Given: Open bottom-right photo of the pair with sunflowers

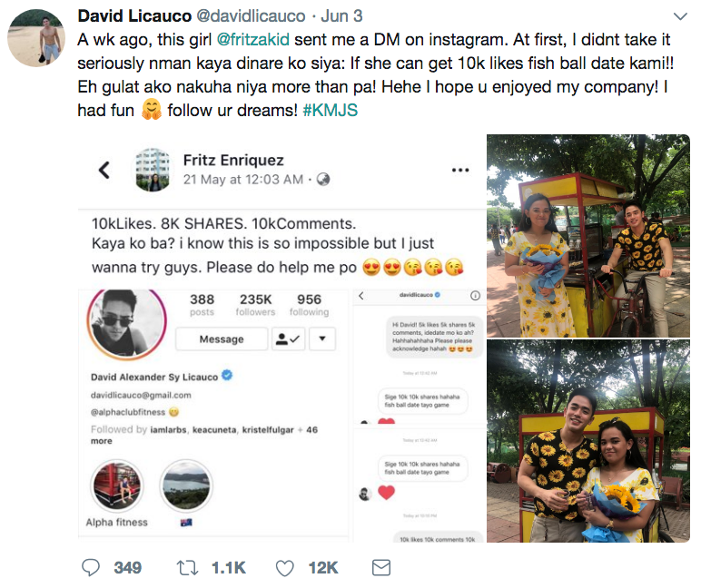Looking at the screenshot, I should (588, 441).
